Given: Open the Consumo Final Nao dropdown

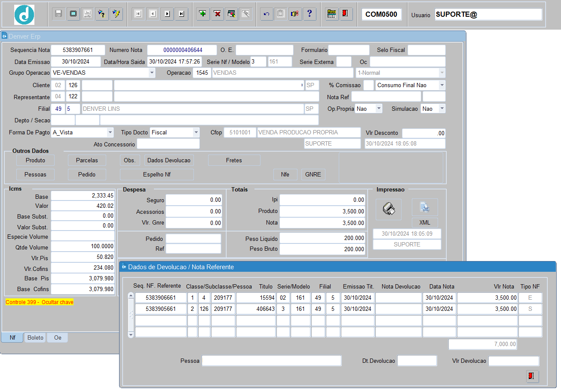Looking at the screenshot, I should click(x=442, y=85).
